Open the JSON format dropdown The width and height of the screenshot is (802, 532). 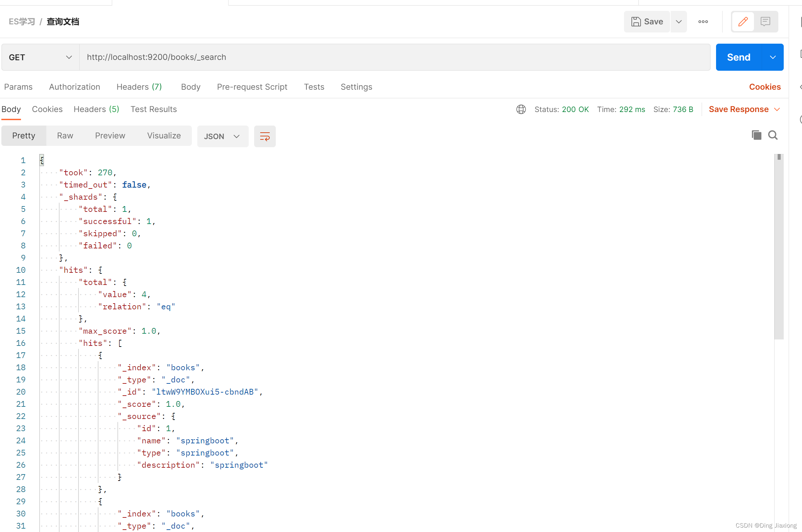(223, 136)
